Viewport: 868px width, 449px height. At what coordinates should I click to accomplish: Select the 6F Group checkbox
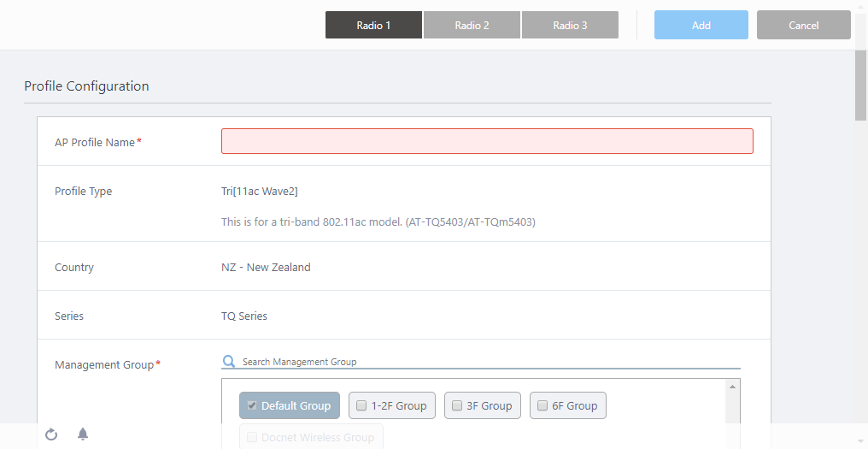pyautogui.click(x=542, y=405)
